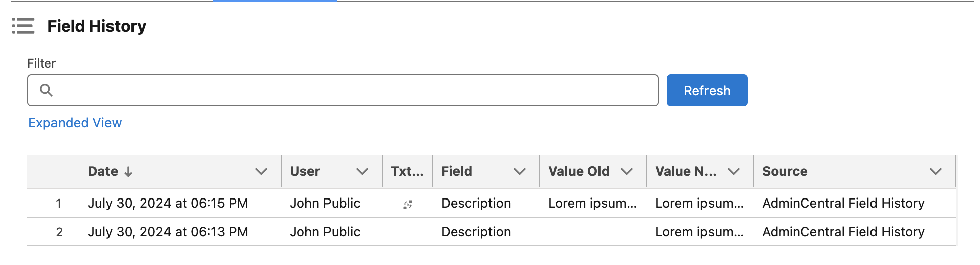Click the Value New cell in row 2

pos(699,232)
